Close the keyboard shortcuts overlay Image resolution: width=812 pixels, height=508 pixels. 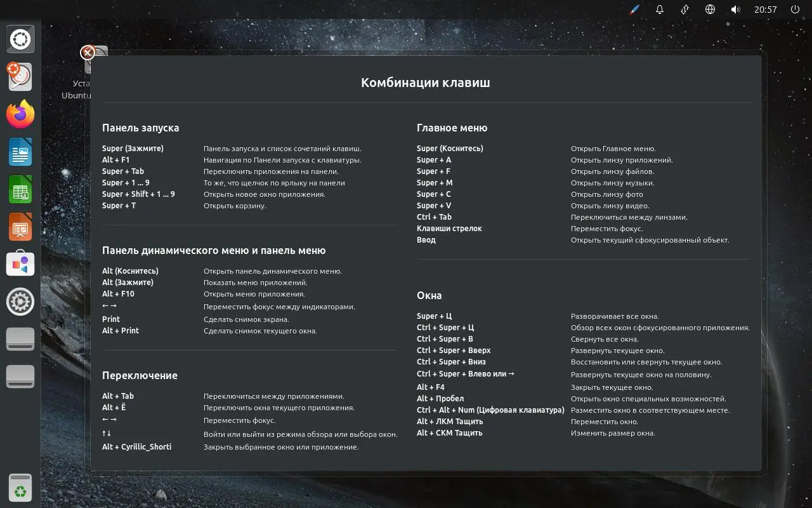88,53
